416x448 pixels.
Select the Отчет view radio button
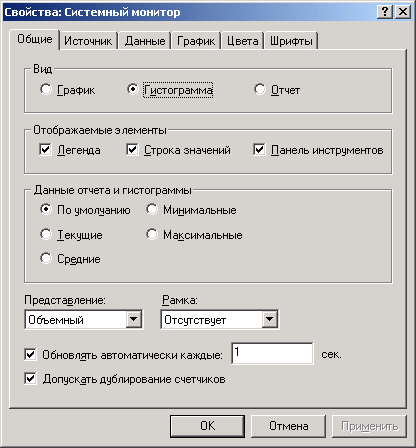click(260, 89)
